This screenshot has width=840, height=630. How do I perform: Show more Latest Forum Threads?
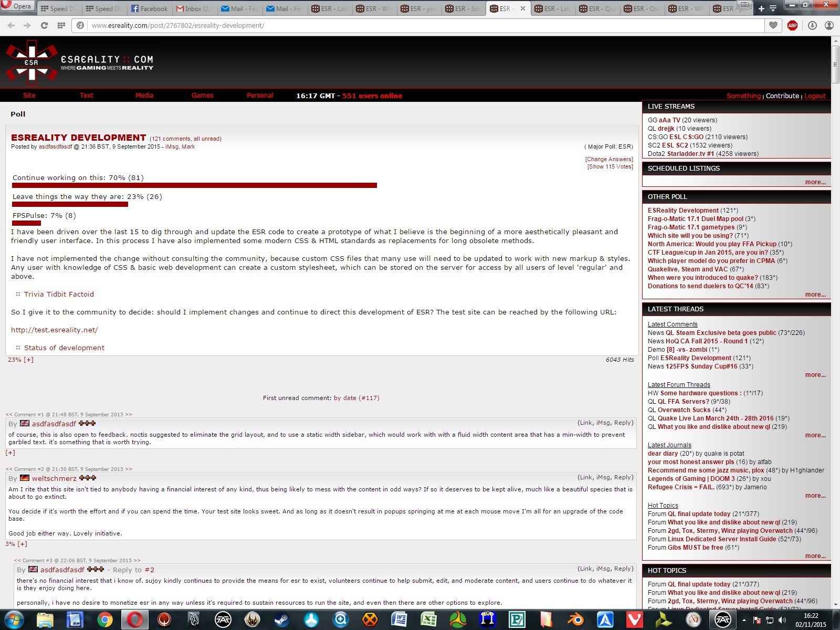(815, 435)
